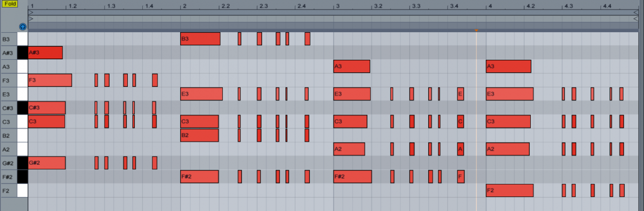Select the long F2 note at bar 4
This screenshot has height=211, width=644.
click(x=510, y=190)
